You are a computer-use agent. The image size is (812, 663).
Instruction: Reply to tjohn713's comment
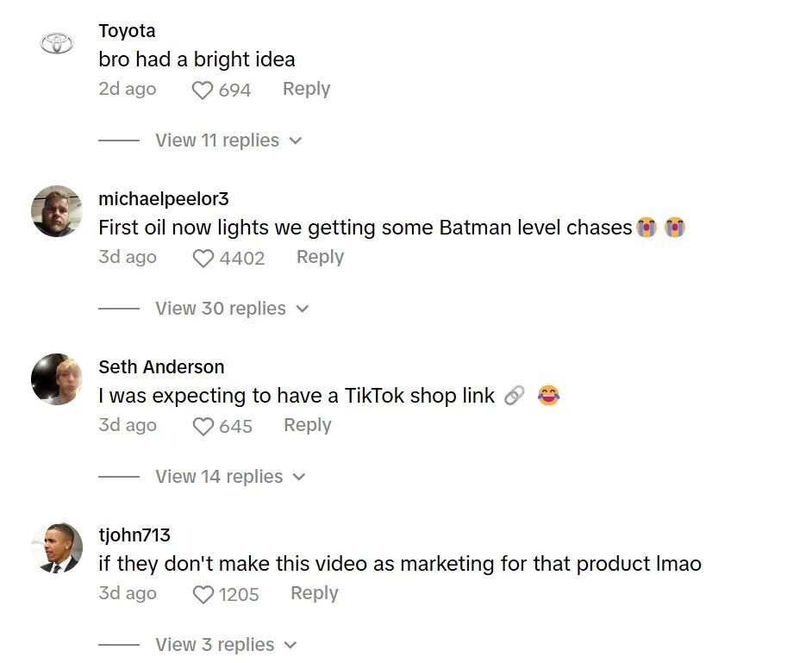point(314,593)
